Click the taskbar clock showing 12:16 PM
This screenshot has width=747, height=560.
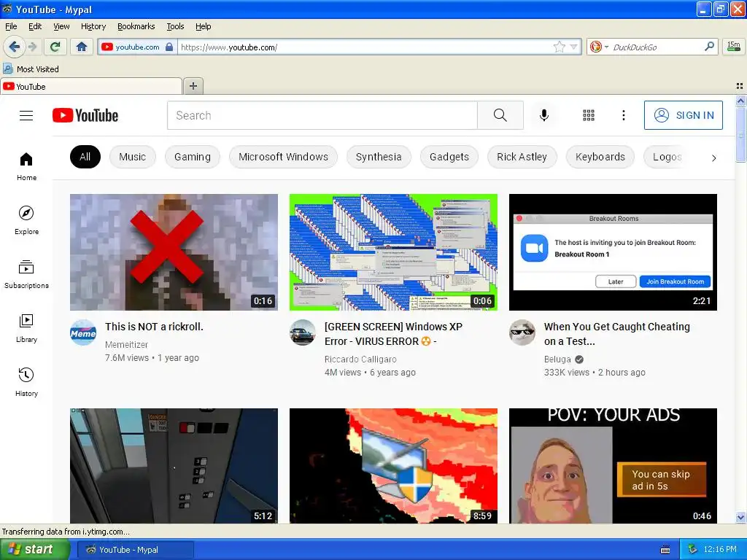pos(720,550)
